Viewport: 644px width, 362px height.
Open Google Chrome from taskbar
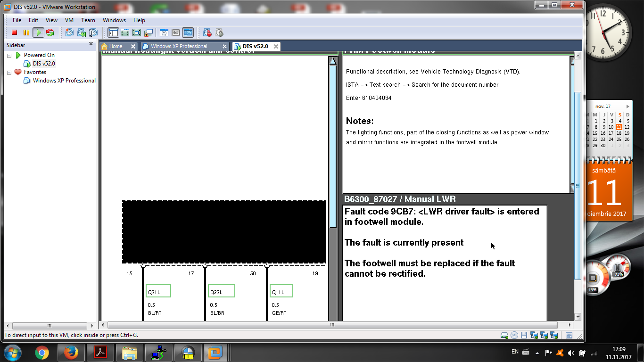tap(42, 352)
